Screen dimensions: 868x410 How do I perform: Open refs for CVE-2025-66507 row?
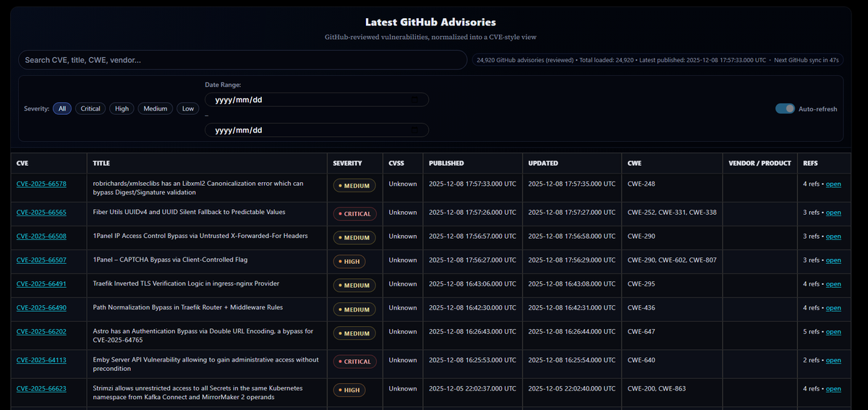coord(833,260)
